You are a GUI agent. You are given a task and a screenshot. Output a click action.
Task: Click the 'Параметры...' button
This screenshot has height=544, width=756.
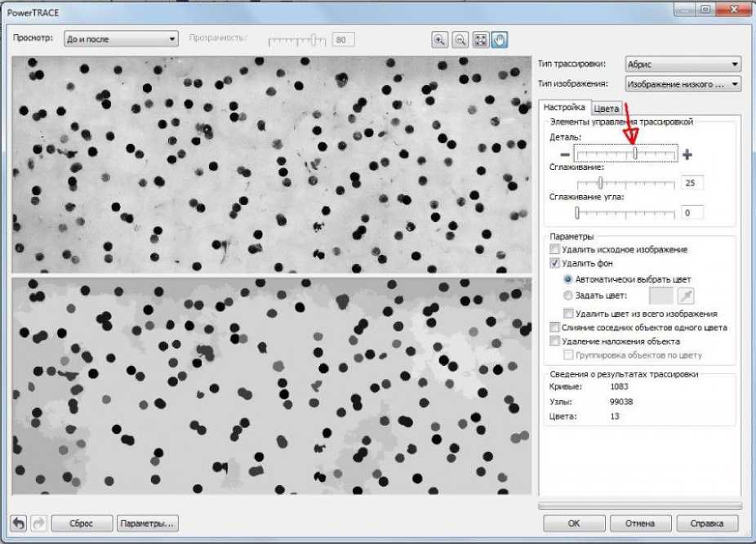147,524
